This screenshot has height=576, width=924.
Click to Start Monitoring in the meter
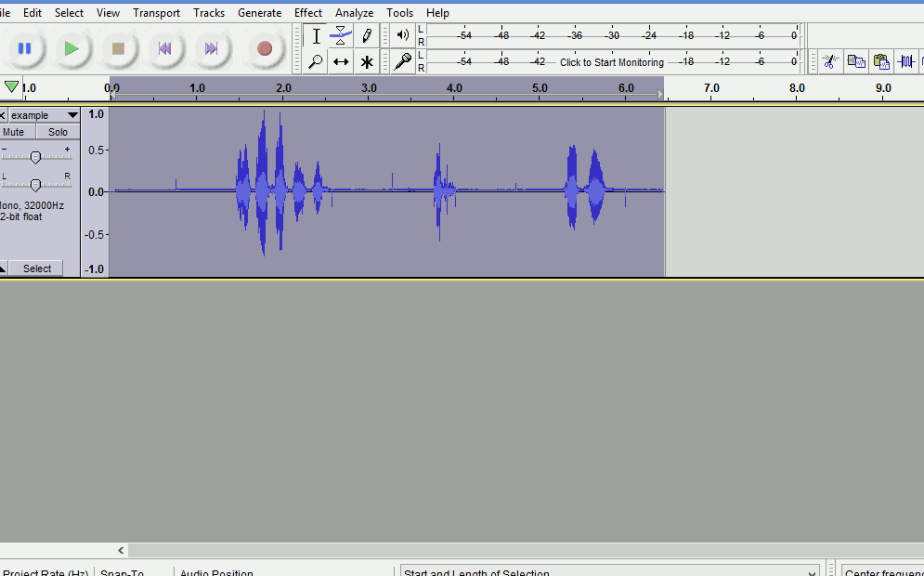(x=611, y=61)
